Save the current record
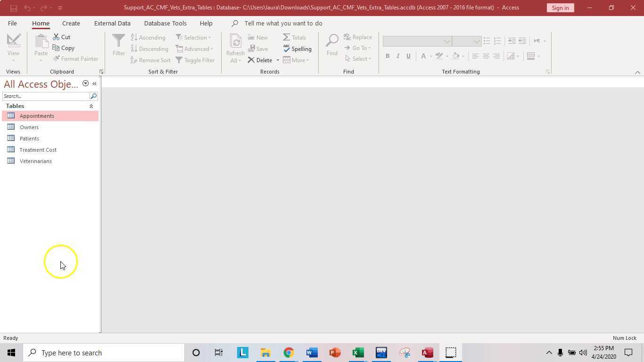Viewport: 644px width, 362px height. pyautogui.click(x=259, y=49)
